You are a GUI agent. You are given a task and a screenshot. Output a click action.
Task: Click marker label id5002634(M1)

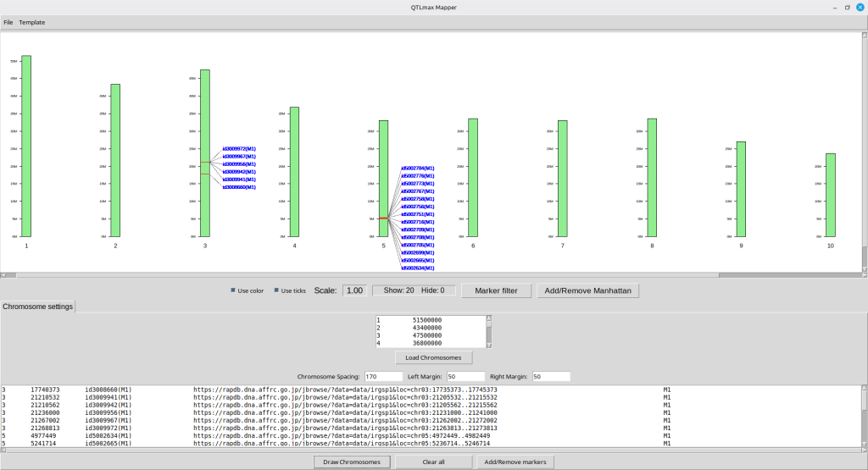(x=417, y=268)
